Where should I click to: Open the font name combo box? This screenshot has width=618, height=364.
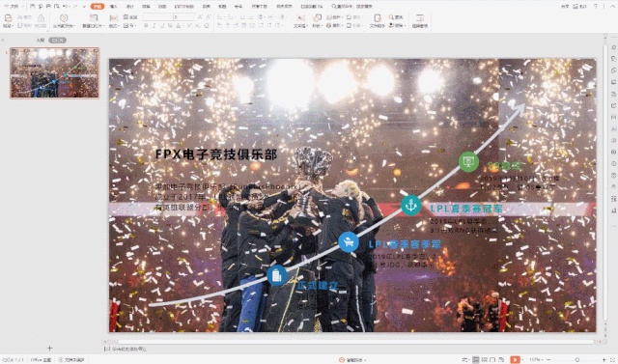click(x=157, y=17)
